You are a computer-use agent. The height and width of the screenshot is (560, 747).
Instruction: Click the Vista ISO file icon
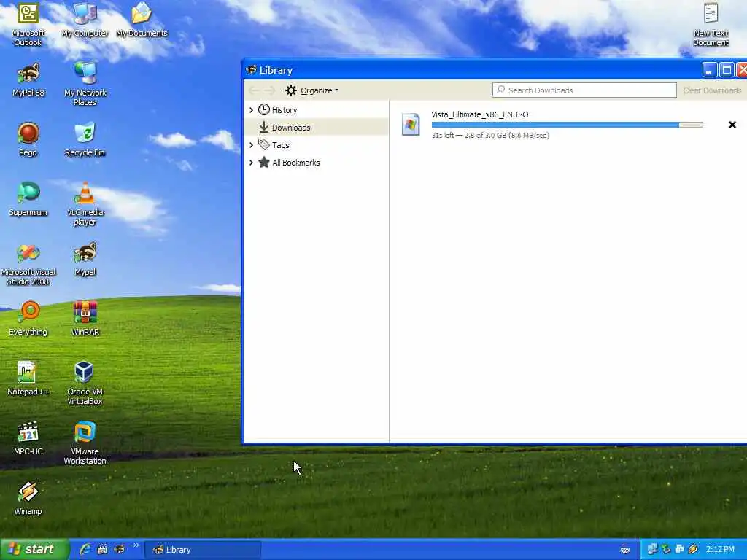click(410, 124)
